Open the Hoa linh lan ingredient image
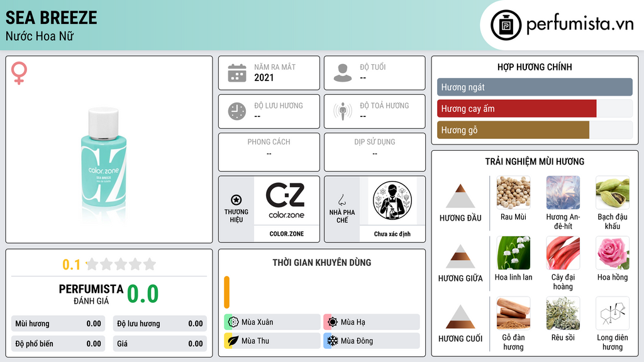This screenshot has height=362, width=644. point(513,253)
